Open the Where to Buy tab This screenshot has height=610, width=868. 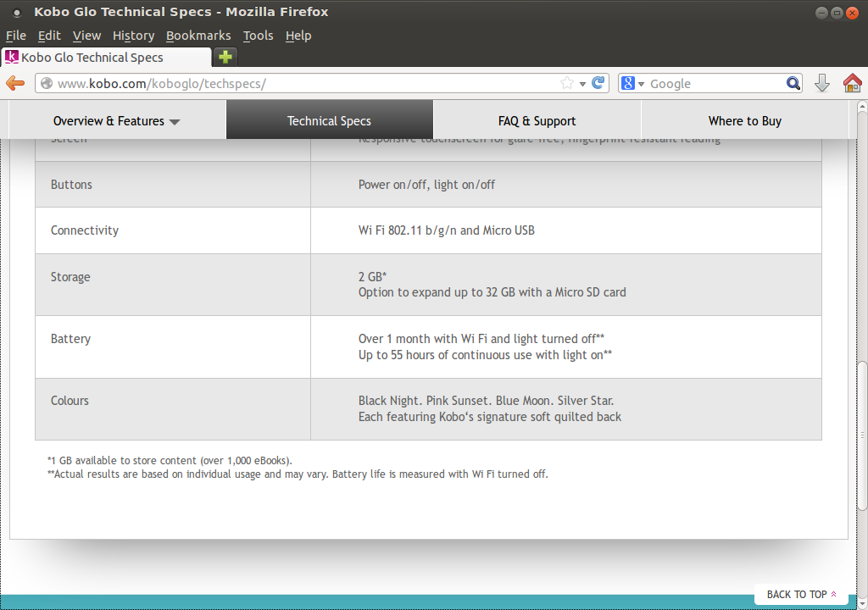pyautogui.click(x=744, y=120)
